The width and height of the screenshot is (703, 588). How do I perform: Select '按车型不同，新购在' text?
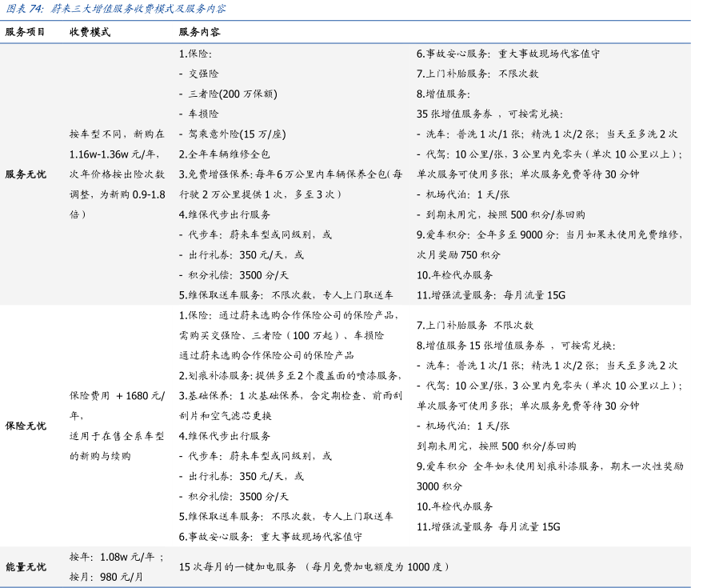click(x=117, y=134)
